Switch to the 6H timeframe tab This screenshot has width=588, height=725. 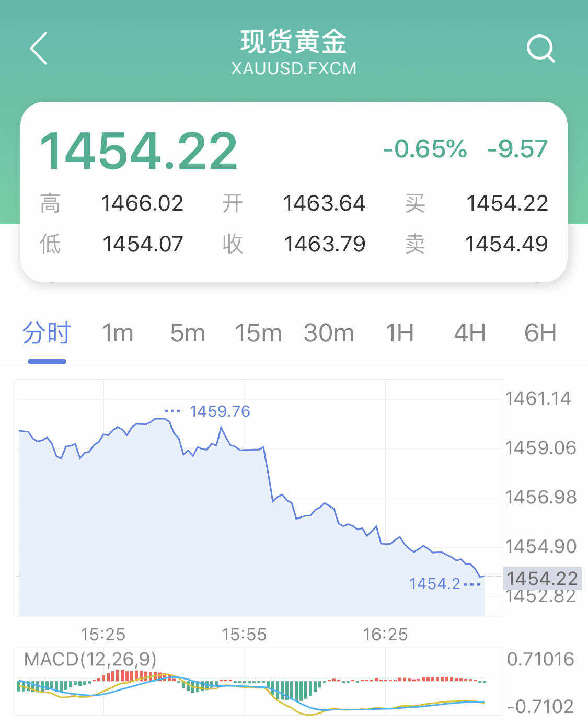[x=540, y=333]
